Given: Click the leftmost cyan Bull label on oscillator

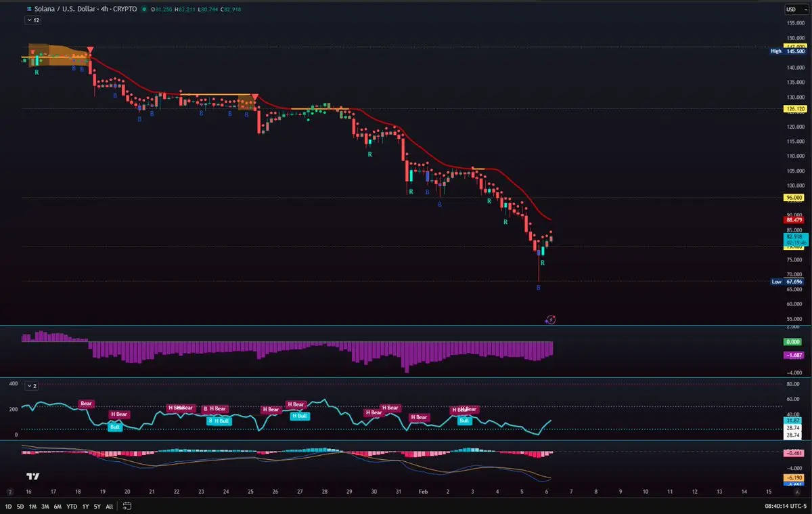Looking at the screenshot, I should [x=115, y=427].
